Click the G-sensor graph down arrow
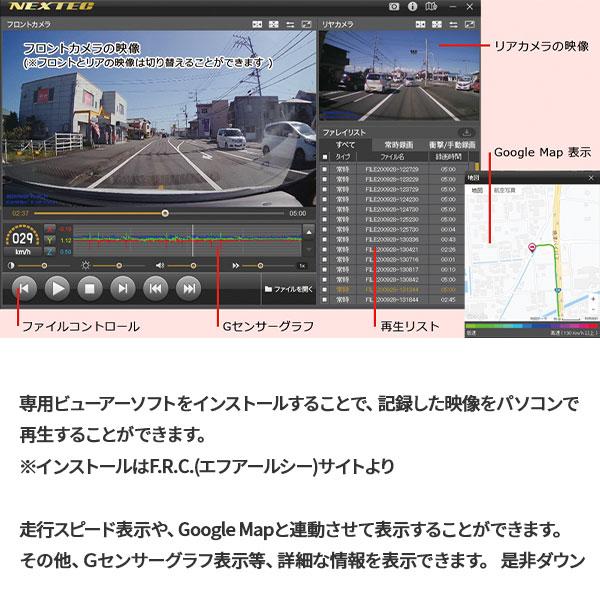This screenshot has height=600, width=600. 309,249
